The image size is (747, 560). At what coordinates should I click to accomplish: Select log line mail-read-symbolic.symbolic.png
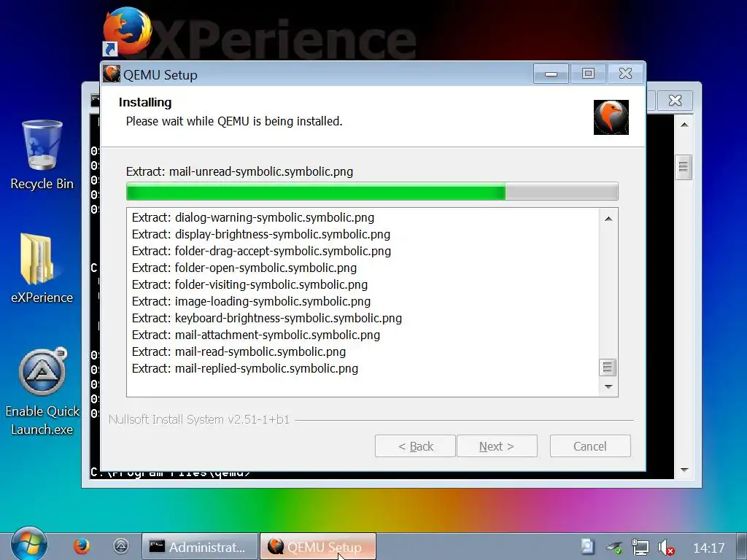click(x=239, y=352)
